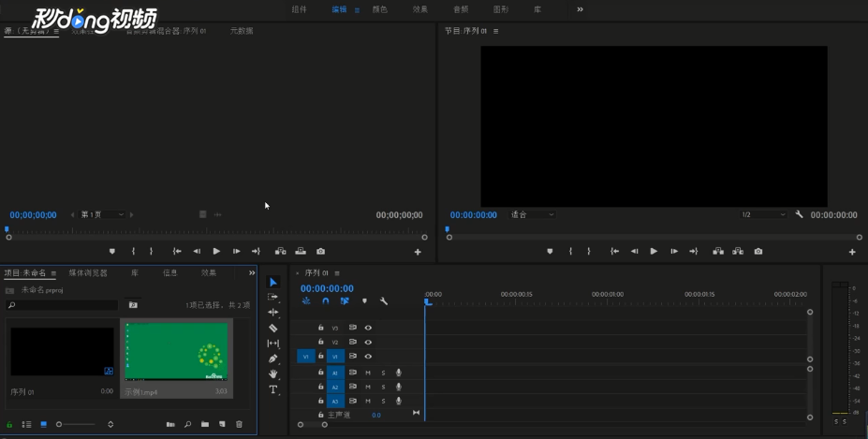Toggle V2 track visibility eye
This screenshot has height=439, width=868.
pos(368,343)
